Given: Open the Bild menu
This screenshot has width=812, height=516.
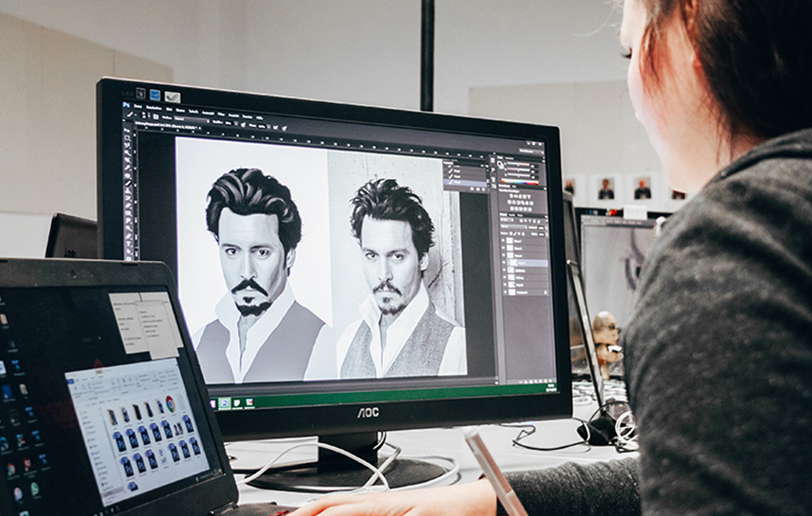Looking at the screenshot, I should click(169, 110).
